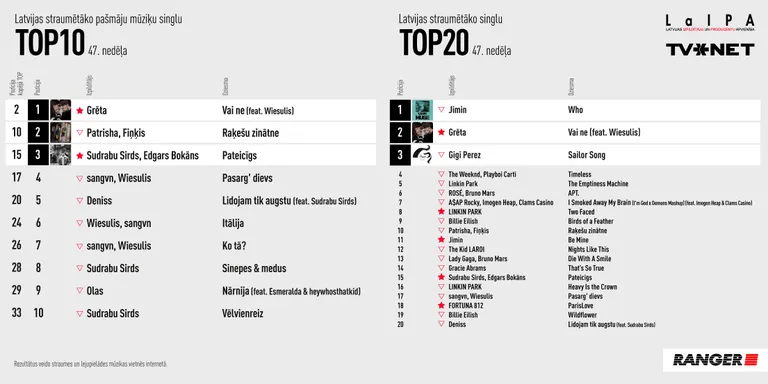Click the down triangle beside Patrisha, Fiņķis in TOP10

[x=79, y=133]
